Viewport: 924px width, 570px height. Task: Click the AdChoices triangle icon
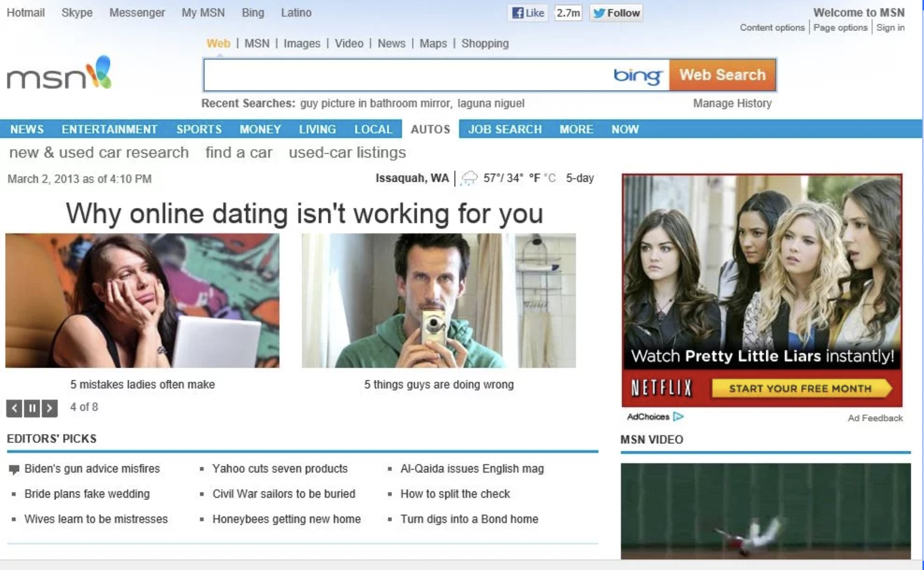point(678,416)
